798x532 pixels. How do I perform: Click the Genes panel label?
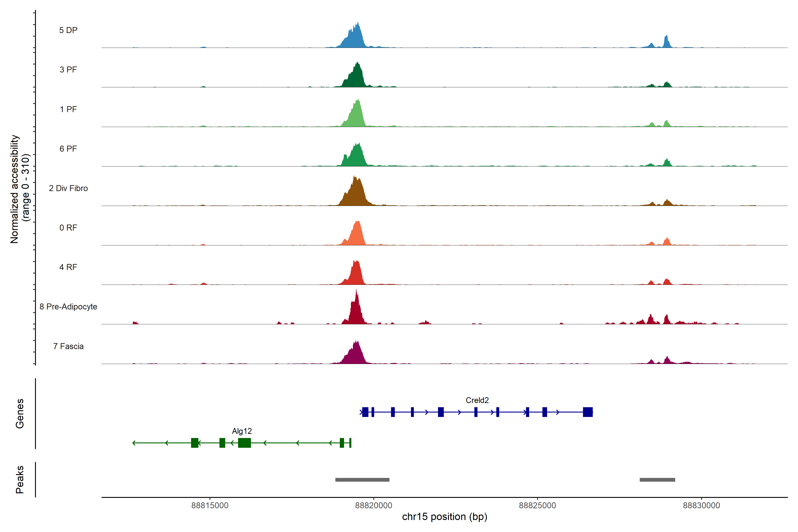(x=20, y=414)
